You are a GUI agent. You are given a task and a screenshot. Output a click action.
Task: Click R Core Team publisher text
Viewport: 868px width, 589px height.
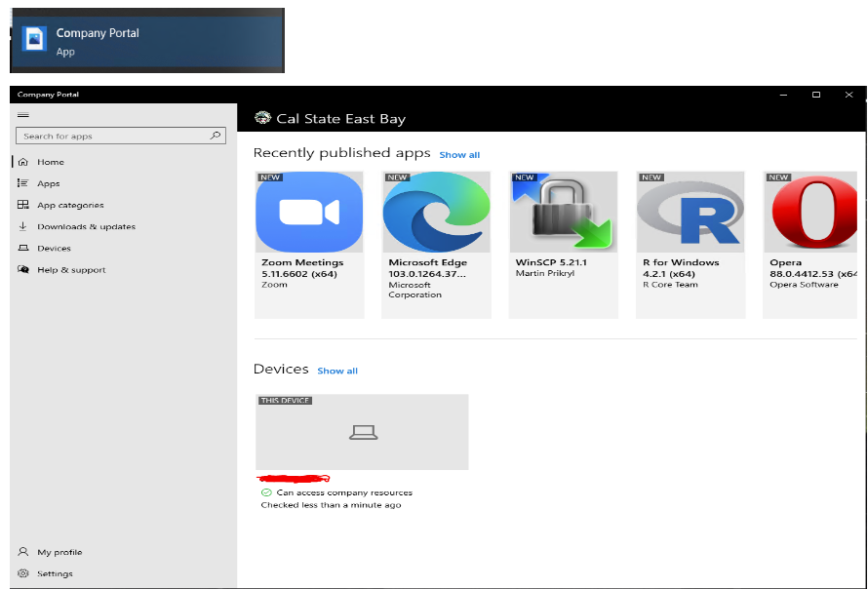coord(670,285)
